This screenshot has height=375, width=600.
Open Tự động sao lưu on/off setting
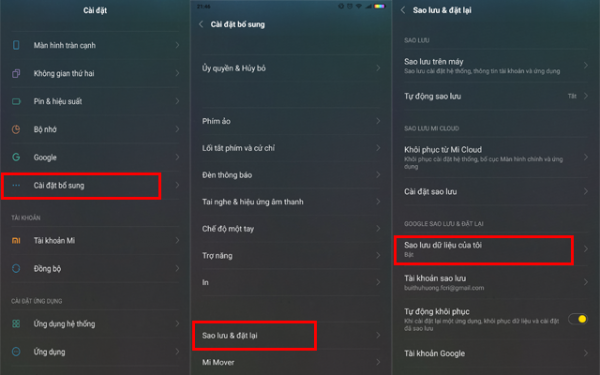496,96
